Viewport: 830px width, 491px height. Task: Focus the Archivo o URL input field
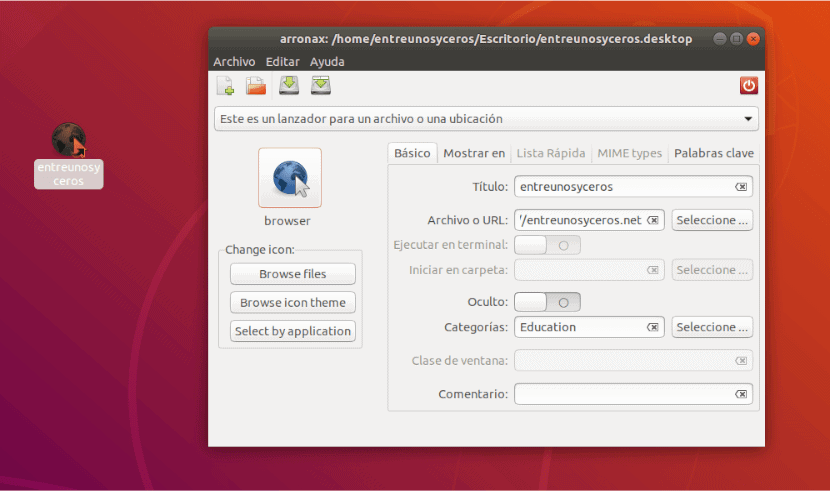pyautogui.click(x=589, y=220)
